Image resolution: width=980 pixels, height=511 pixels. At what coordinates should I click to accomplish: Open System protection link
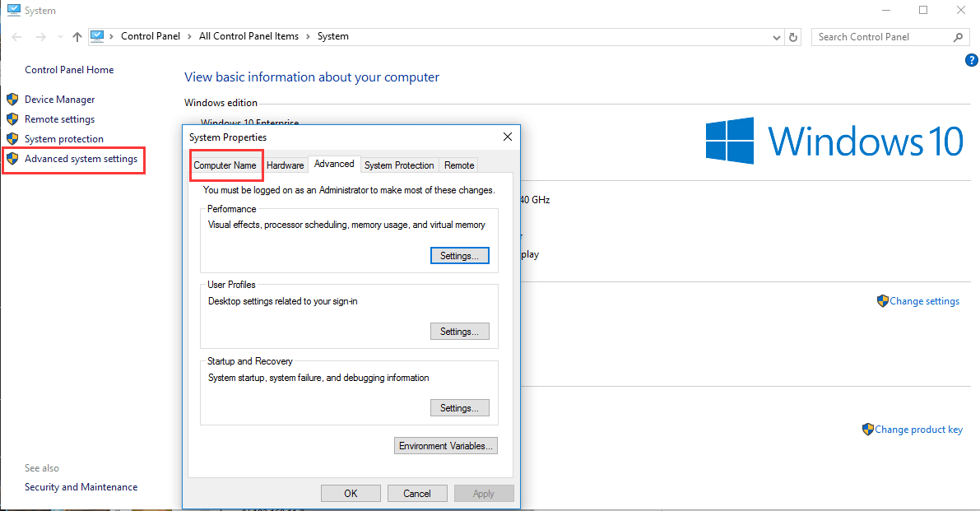[x=64, y=139]
